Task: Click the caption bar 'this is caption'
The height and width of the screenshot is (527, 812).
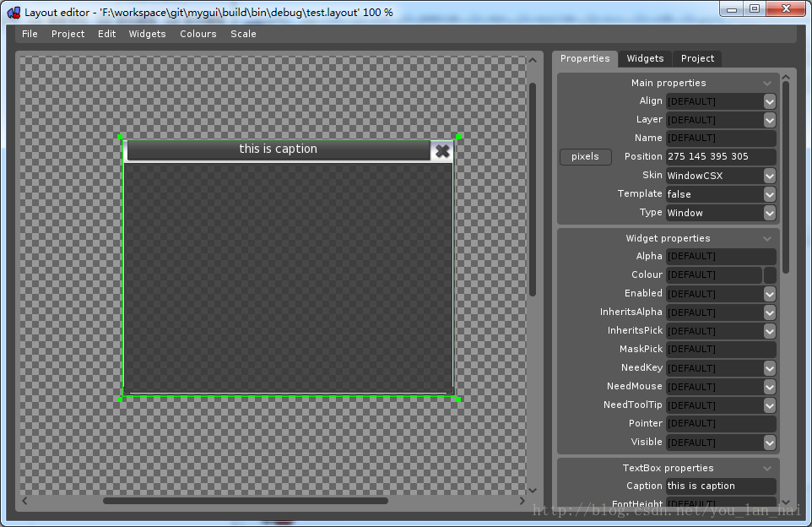Action: pos(278,149)
